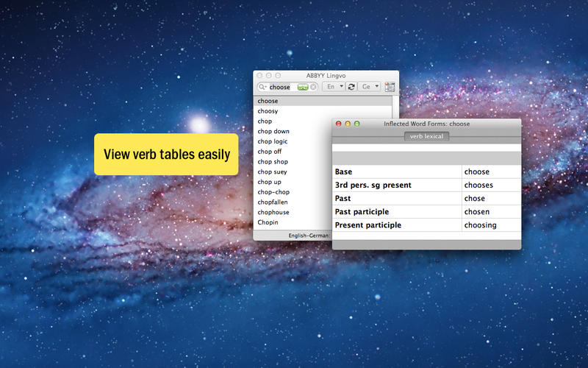
Task: Click the green word forms badge in search field
Action: [303, 87]
